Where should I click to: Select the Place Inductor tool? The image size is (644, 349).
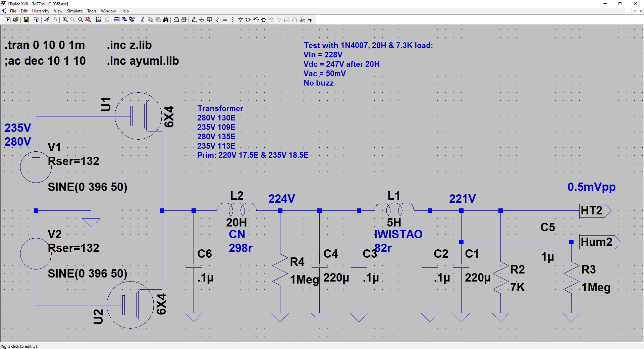click(232, 20)
